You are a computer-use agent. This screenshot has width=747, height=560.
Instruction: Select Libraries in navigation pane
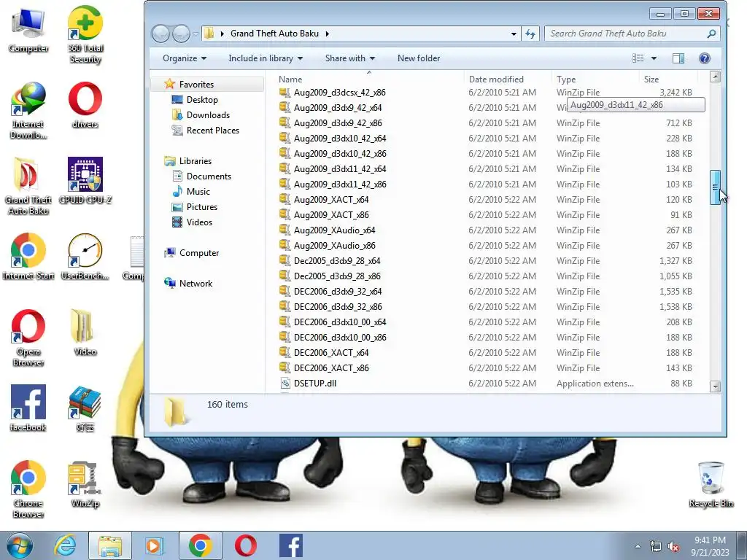(196, 161)
